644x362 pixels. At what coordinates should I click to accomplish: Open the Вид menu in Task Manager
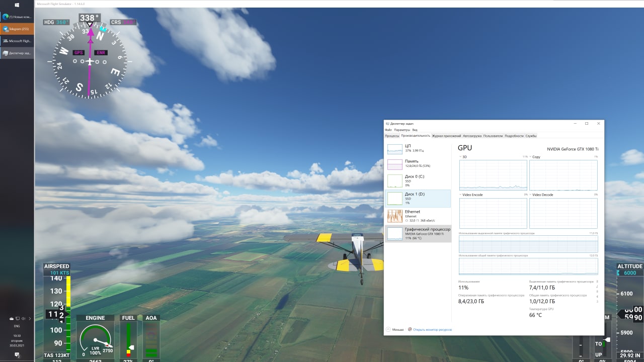tap(415, 130)
